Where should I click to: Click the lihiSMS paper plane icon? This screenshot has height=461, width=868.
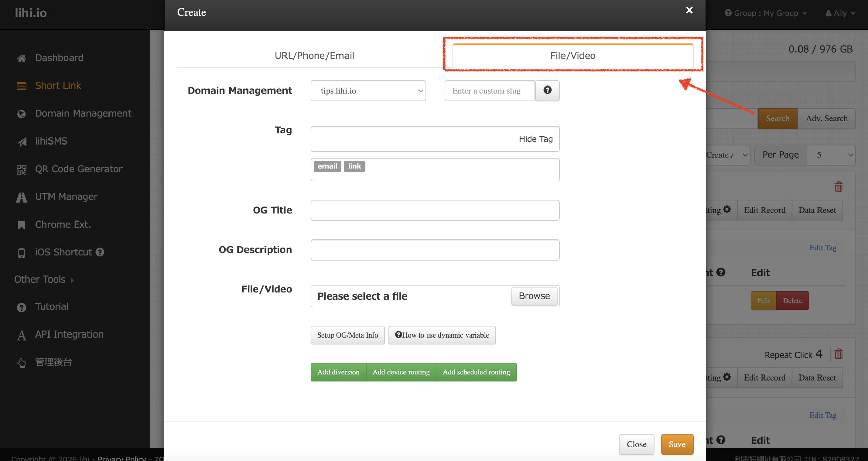[21, 141]
